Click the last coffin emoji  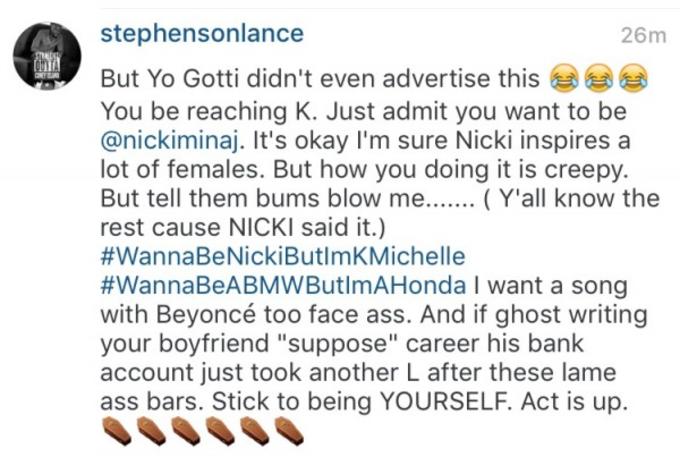[289, 431]
